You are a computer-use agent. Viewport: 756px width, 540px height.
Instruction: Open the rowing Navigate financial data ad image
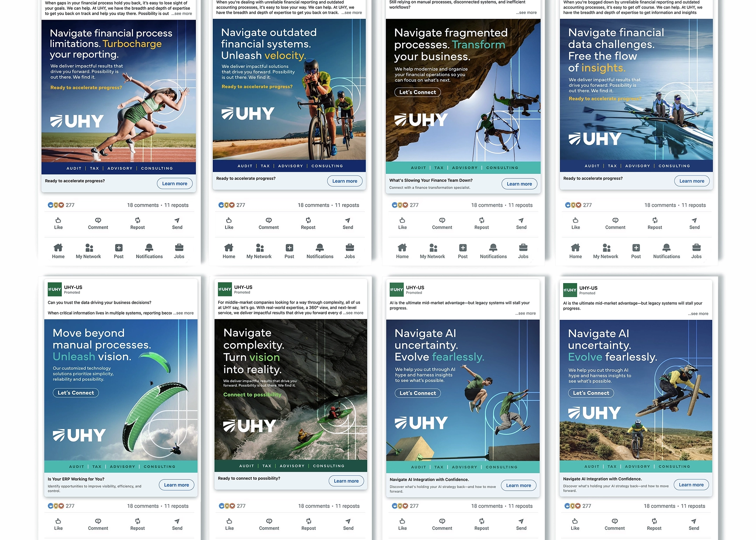tap(636, 95)
